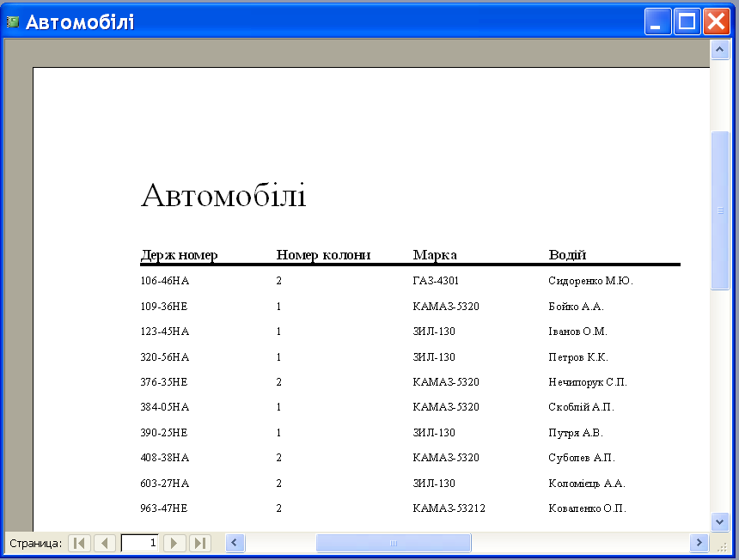Click the Номер колони column header
Viewport: 739px width, 560px height.
point(323,255)
